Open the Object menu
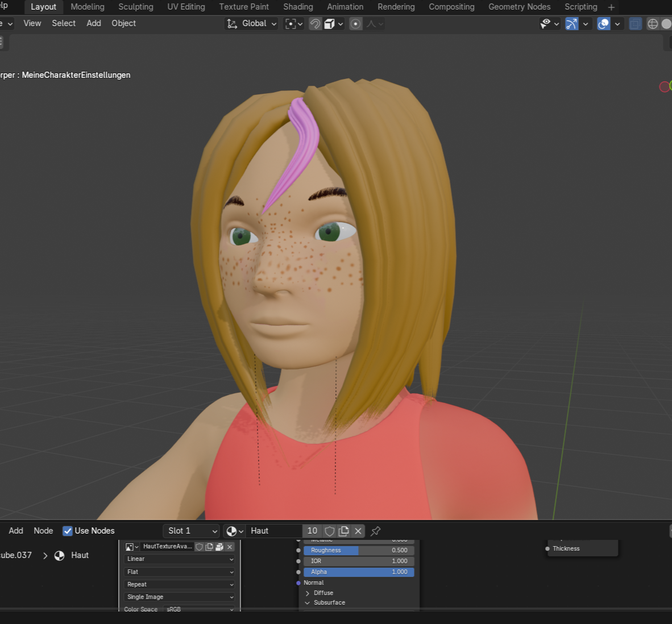 [123, 23]
